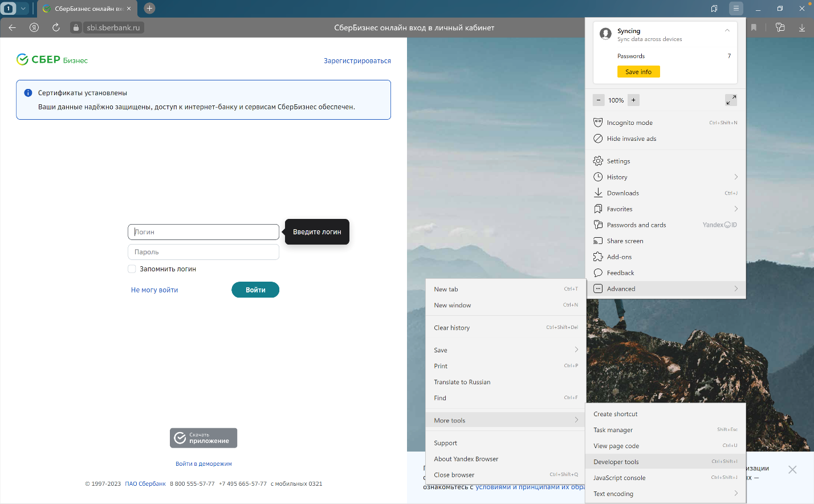Open Passwords and cards
814x504 pixels.
coord(665,225)
